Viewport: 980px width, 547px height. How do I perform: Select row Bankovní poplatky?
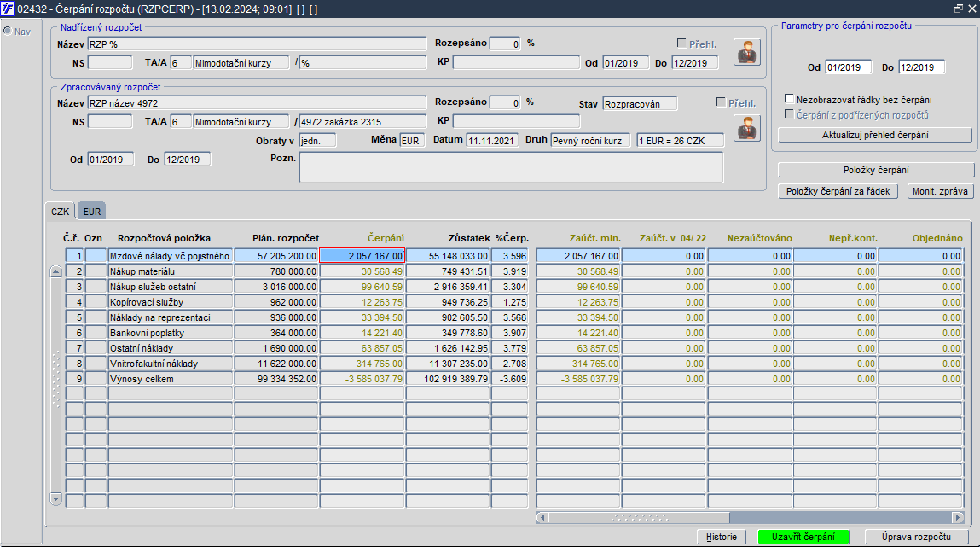pos(170,333)
